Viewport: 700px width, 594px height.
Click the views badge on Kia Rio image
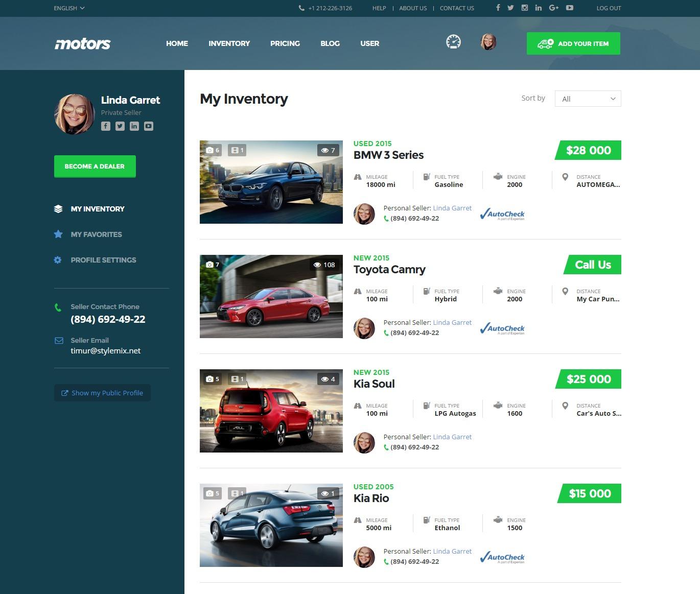pos(328,493)
